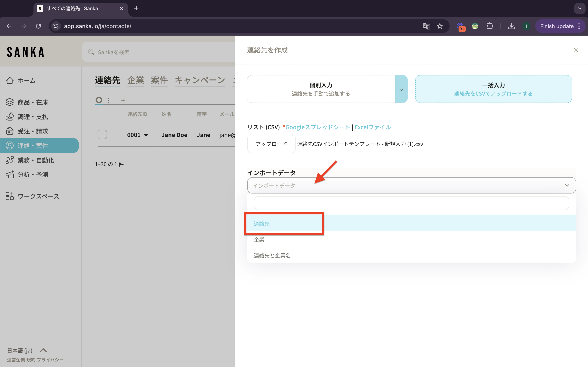Image resolution: width=588 pixels, height=367 pixels.
Task: Expand the 0001 contact ID caret
Action: 146,135
